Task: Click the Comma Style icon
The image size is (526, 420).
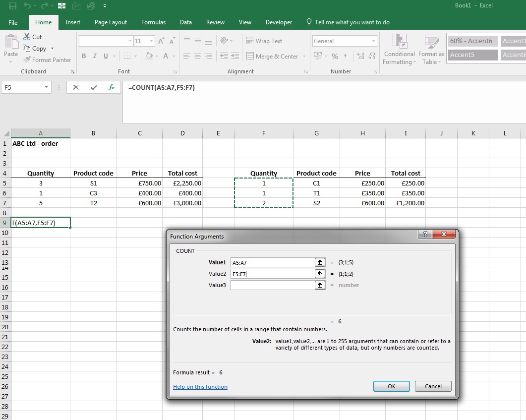Action: pos(346,56)
